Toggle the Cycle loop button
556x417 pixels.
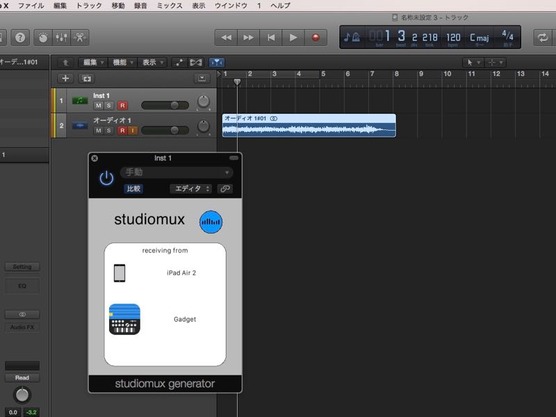(543, 38)
